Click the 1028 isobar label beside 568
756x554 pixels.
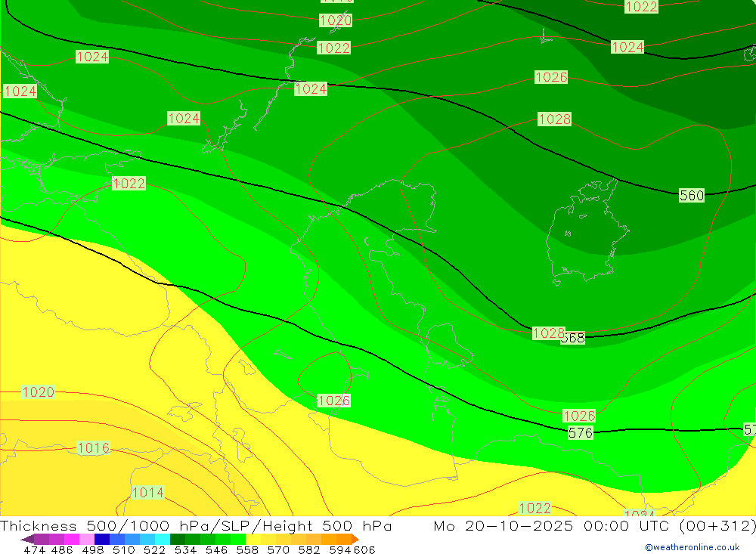(x=548, y=333)
